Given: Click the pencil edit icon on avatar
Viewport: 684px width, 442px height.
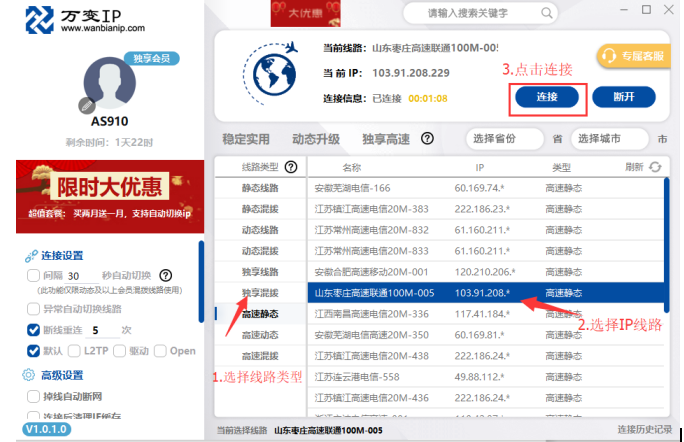Looking at the screenshot, I should [86, 106].
